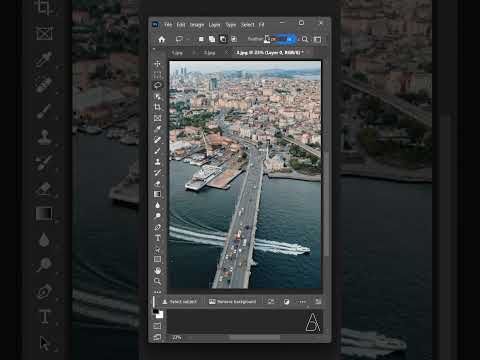480x360 pixels.
Task: Open more options on contextual task bar
Action: point(301,301)
